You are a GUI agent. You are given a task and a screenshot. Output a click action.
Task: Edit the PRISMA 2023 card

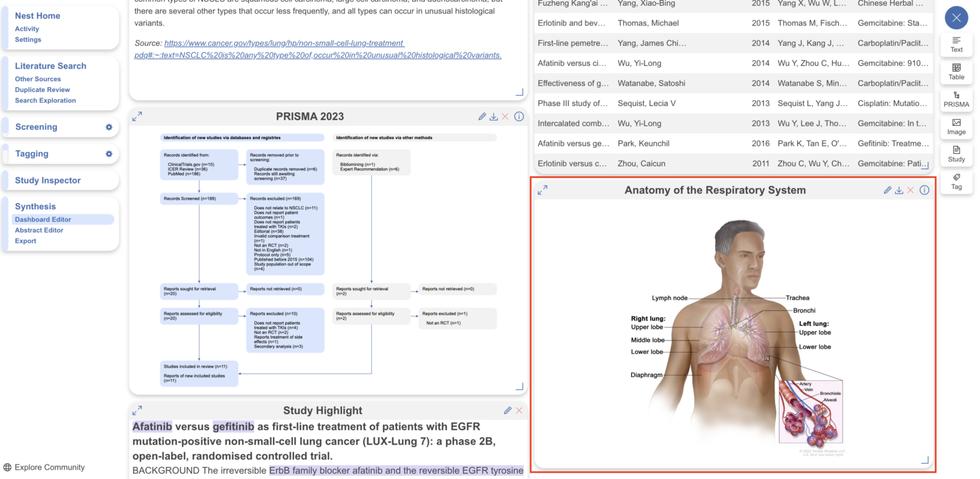[x=482, y=117]
